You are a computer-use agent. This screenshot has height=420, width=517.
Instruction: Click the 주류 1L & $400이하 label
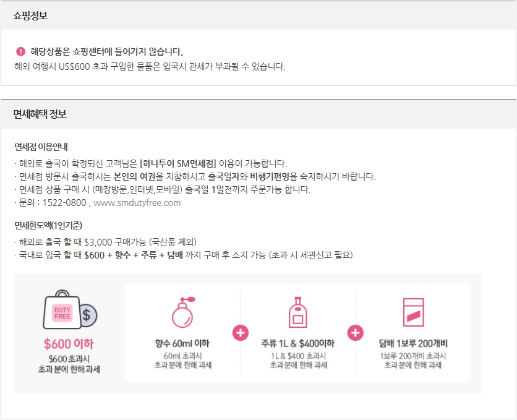(298, 343)
